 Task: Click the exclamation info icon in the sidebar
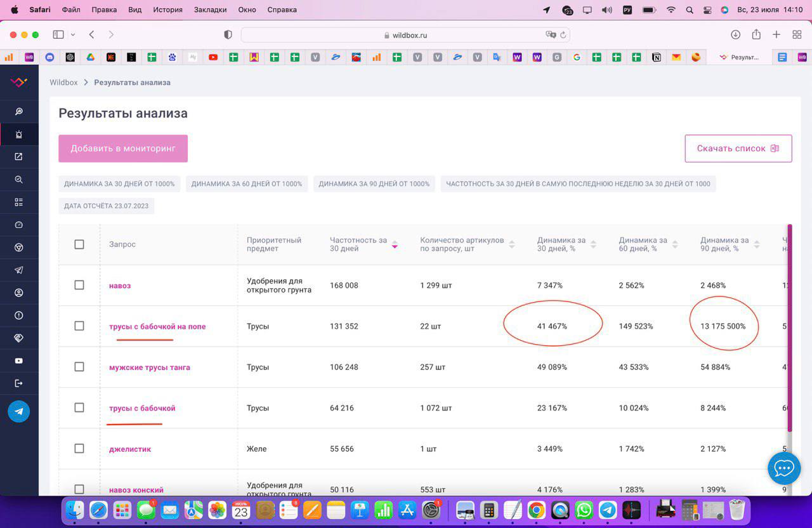(19, 315)
